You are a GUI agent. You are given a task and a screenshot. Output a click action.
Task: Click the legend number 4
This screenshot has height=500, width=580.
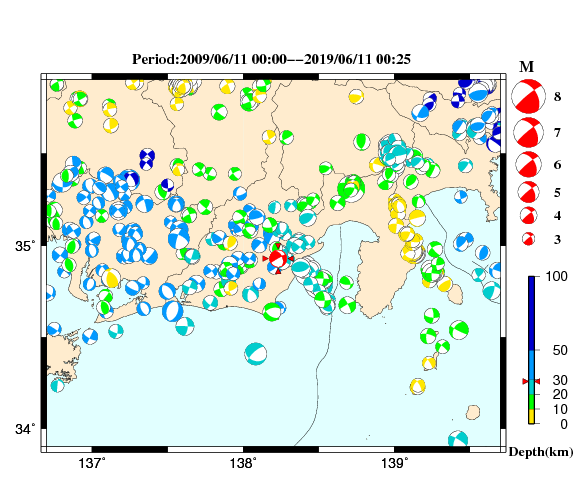coord(557,216)
